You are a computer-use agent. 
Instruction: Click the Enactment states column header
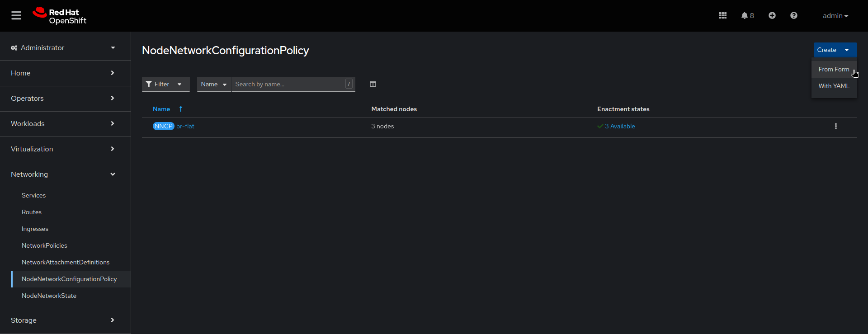(623, 109)
